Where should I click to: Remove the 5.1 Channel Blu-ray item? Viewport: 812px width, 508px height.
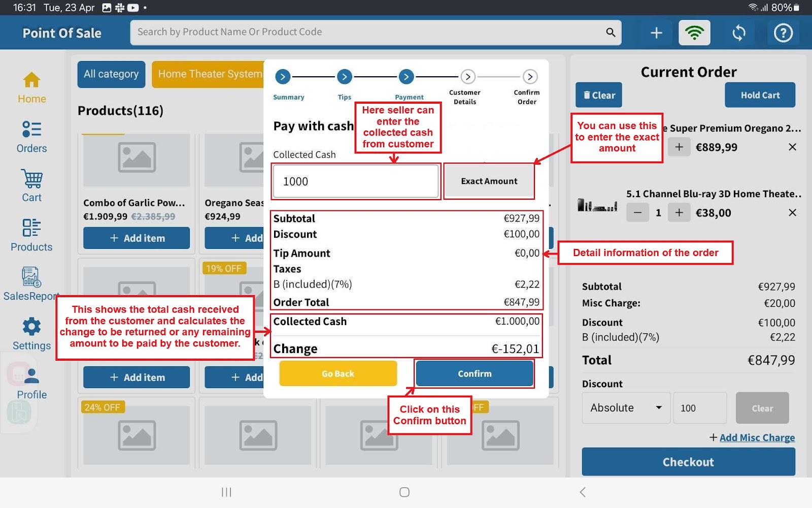792,212
